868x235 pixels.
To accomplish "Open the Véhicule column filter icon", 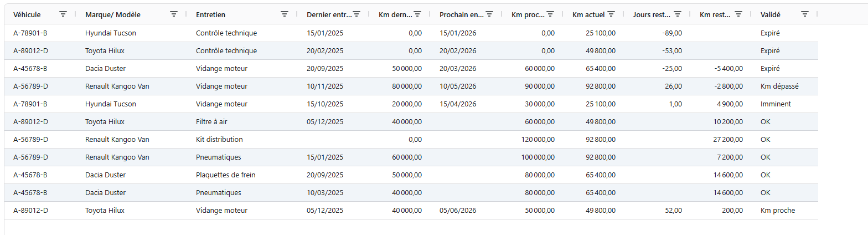I will 63,14.
